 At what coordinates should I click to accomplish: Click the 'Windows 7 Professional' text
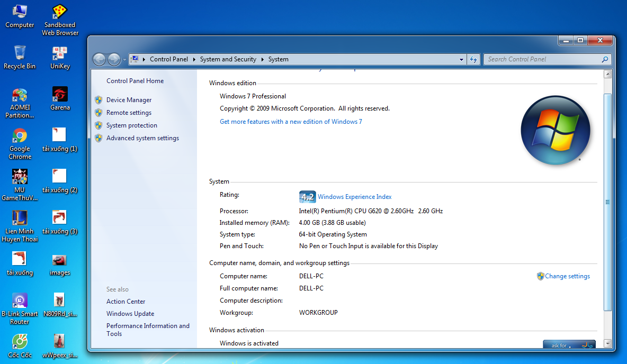pyautogui.click(x=253, y=96)
